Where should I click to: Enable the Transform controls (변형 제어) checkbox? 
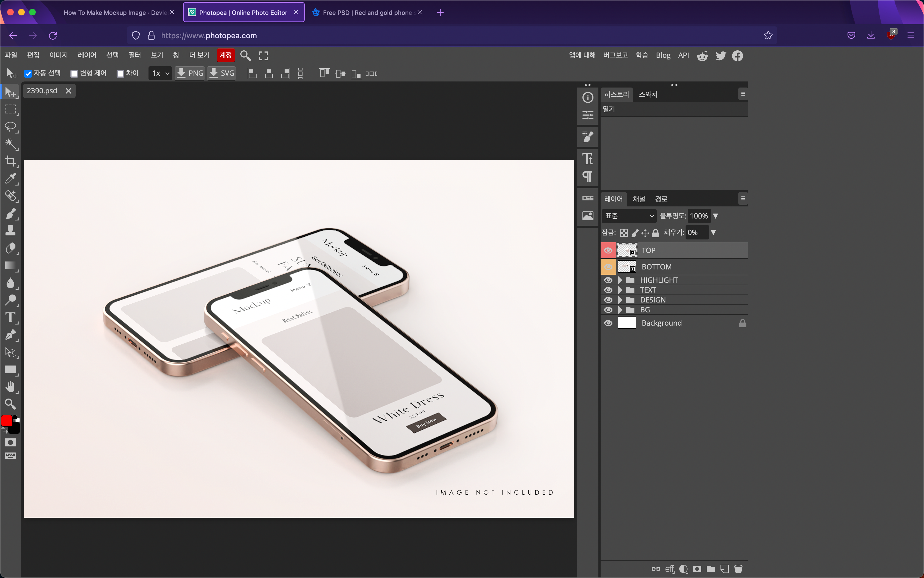pos(74,74)
